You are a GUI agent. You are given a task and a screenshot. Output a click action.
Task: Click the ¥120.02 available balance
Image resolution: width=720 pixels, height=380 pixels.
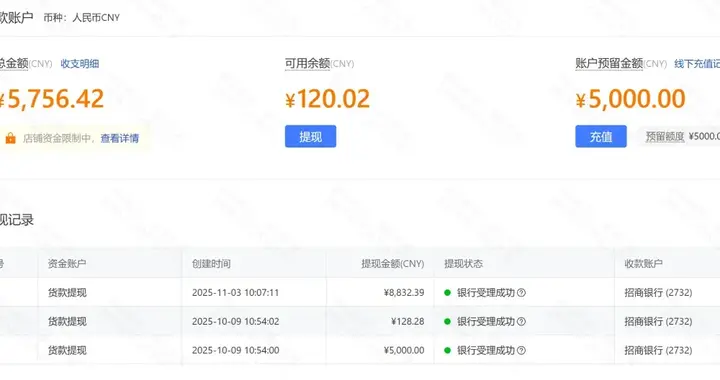tap(327, 99)
